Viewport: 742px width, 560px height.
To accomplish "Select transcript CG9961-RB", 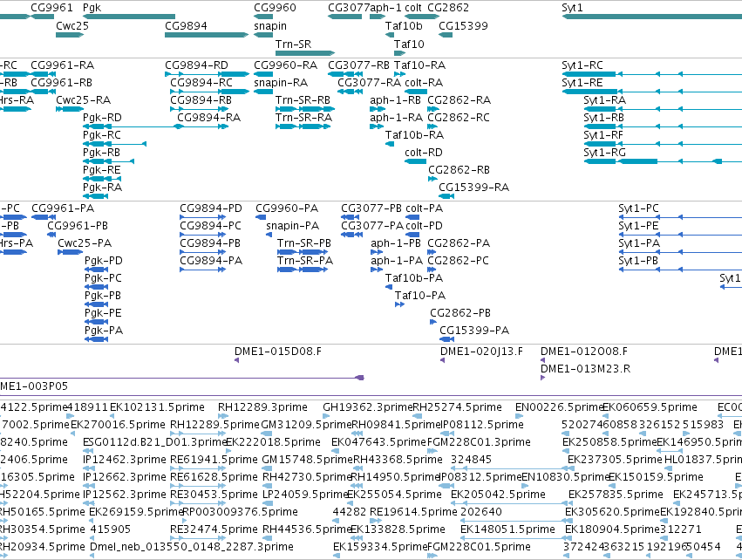I will pyautogui.click(x=62, y=82).
